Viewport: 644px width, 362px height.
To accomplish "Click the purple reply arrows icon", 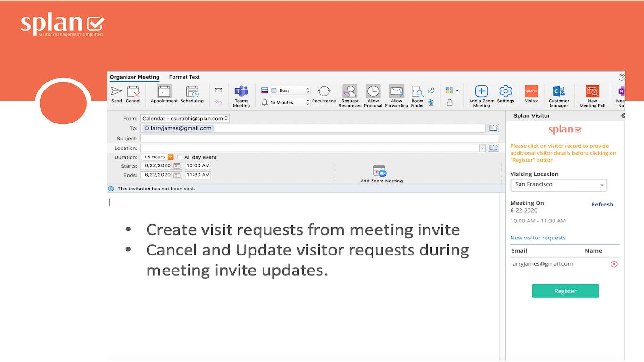I will click(218, 102).
